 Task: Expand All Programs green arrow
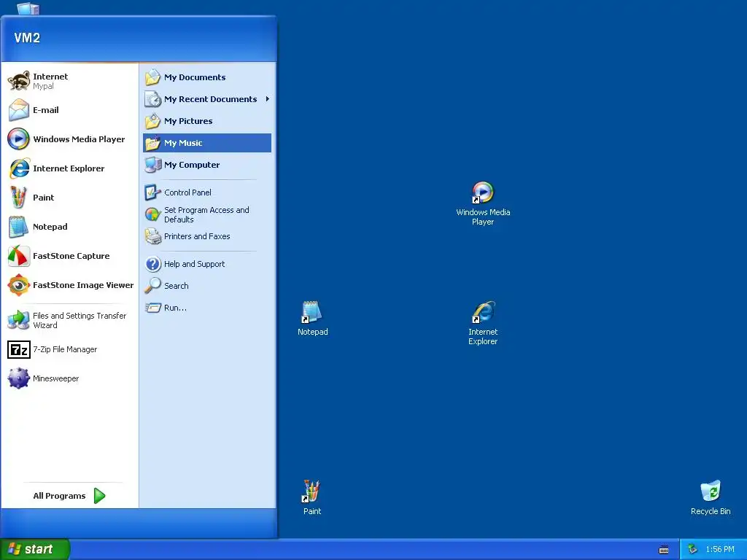[x=99, y=496]
